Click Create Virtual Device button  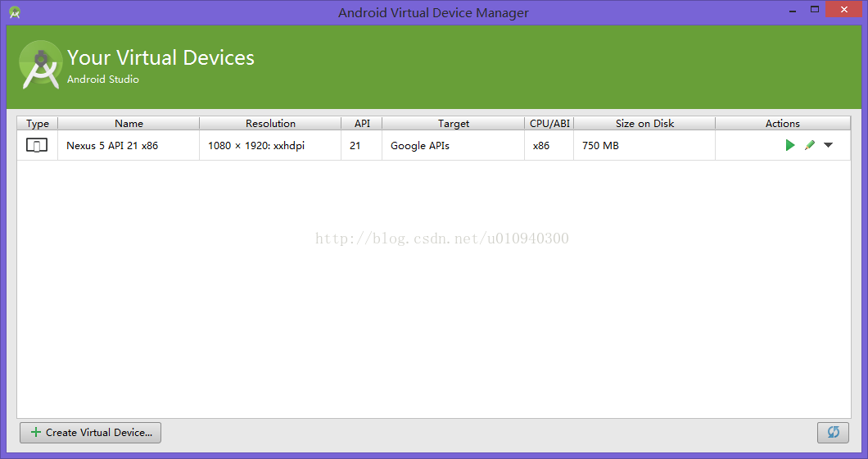(x=90, y=433)
